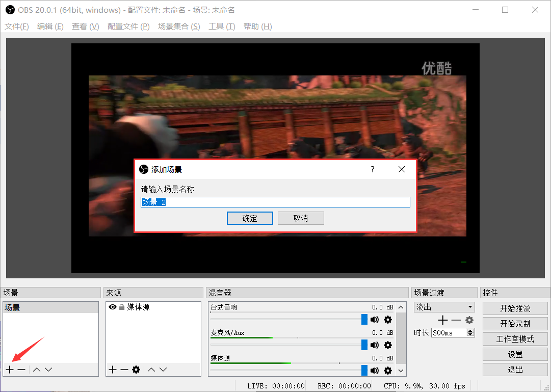The image size is (551, 392).
Task: Click the dialog help question mark
Action: tap(372, 169)
